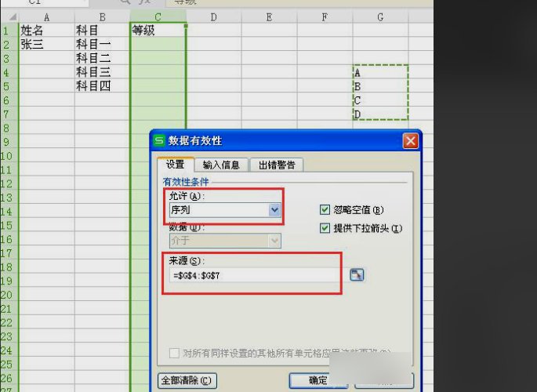Select row 24 header
The width and height of the screenshot is (537, 392).
click(9, 350)
